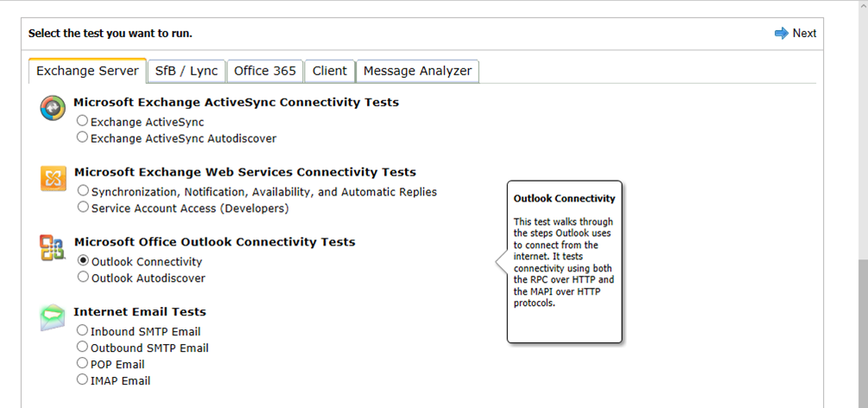Image resolution: width=868 pixels, height=408 pixels.
Task: Click the Microsoft Office Outlook Connectivity Tests heading
Action: [215, 242]
